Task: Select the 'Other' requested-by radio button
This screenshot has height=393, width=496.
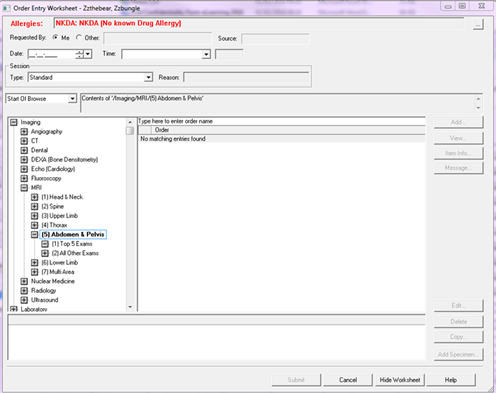Action: pos(79,37)
